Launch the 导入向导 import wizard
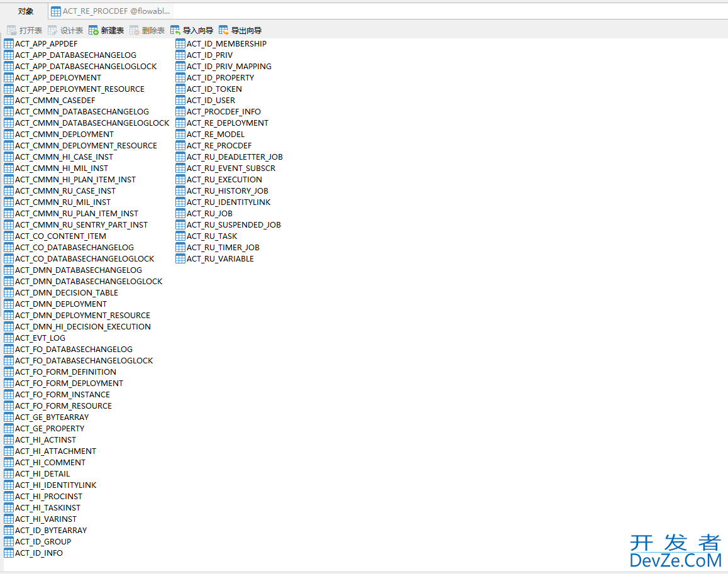728x574 pixels. click(x=192, y=31)
